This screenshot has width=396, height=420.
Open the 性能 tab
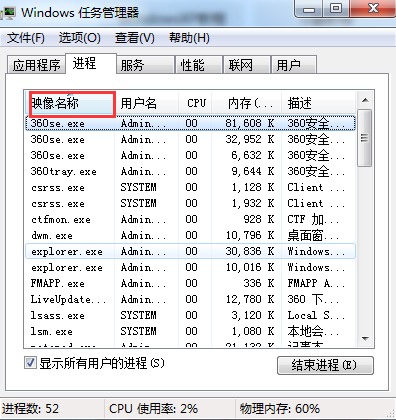coord(199,65)
